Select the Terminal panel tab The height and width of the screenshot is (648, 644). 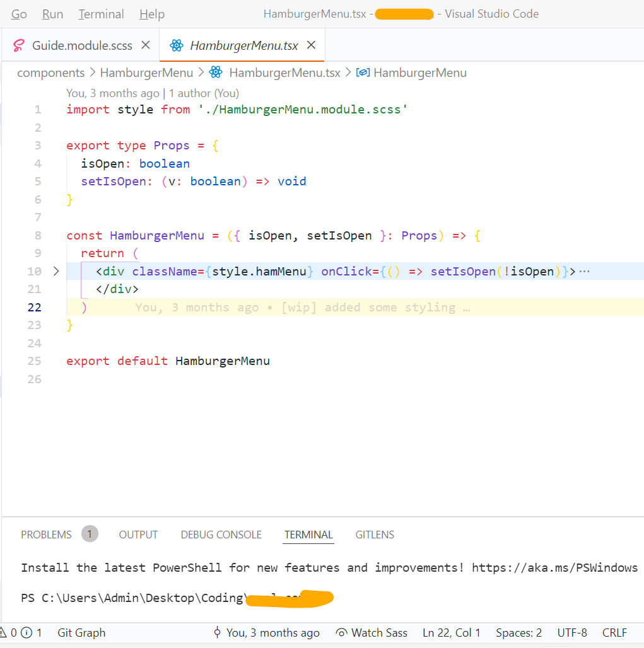308,535
